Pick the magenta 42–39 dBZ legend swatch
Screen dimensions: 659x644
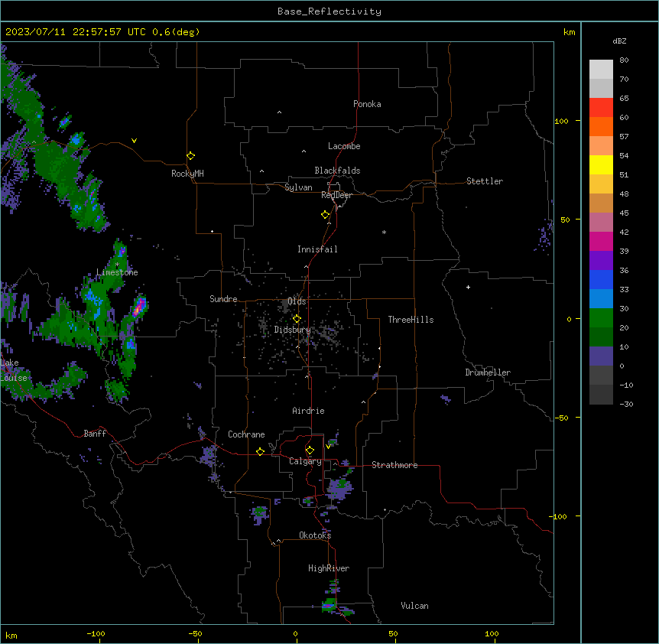point(601,241)
